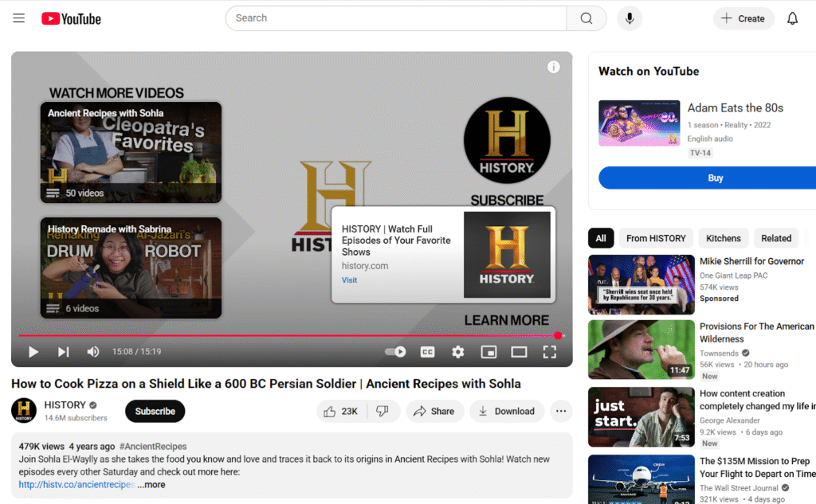Skip to the next video

63,352
